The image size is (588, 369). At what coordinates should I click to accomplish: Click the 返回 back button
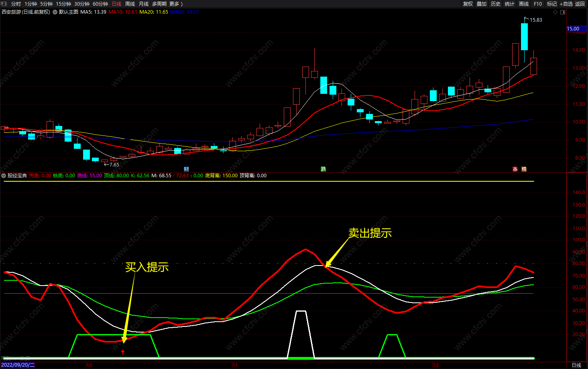(x=580, y=4)
